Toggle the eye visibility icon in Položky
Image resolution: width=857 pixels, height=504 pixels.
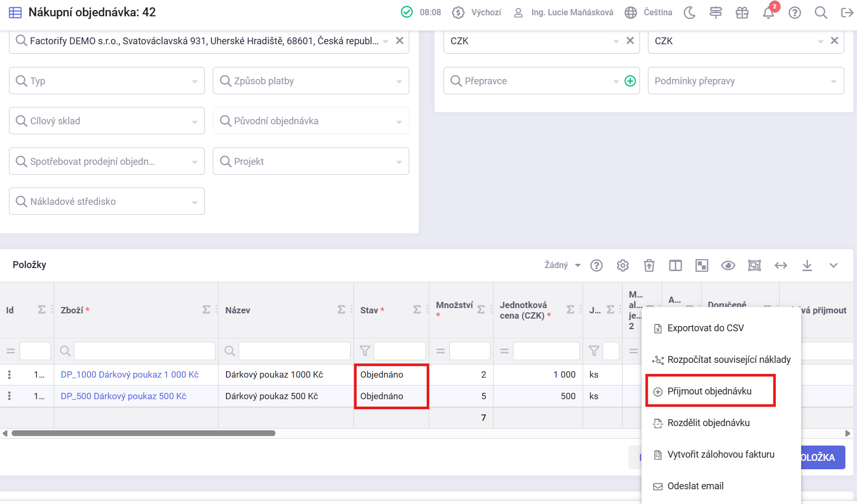(728, 265)
